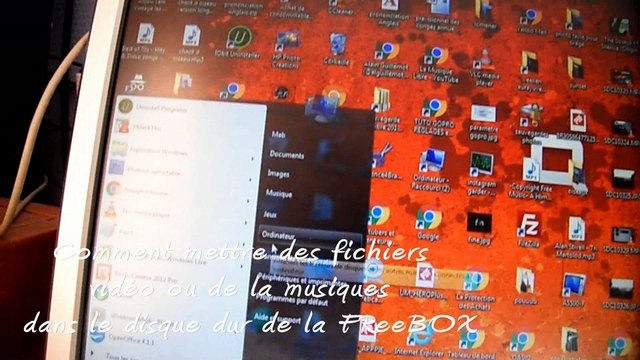Launch Uninstall Programs from Start menu

(153, 108)
